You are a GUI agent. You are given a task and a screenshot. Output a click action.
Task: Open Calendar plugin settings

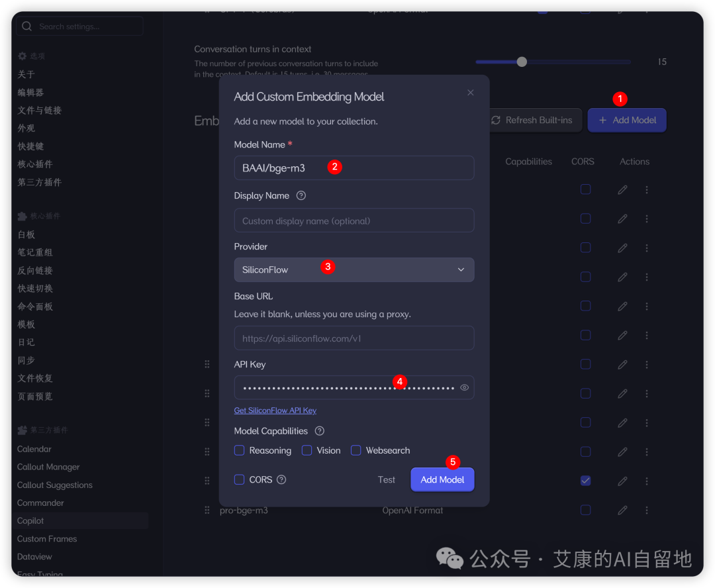[x=34, y=449]
